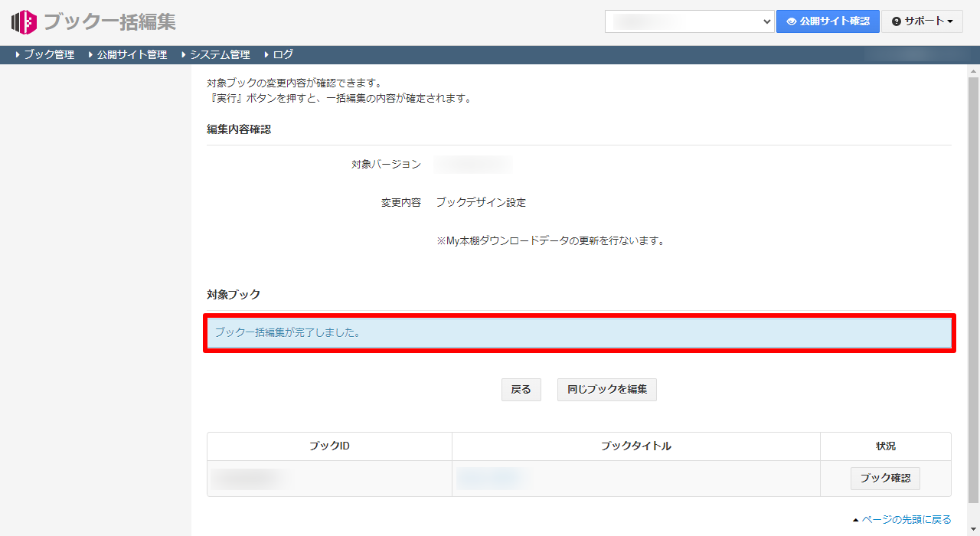Click the ブック確認 button in table
Viewport: 980px width, 536px height.
(x=885, y=478)
